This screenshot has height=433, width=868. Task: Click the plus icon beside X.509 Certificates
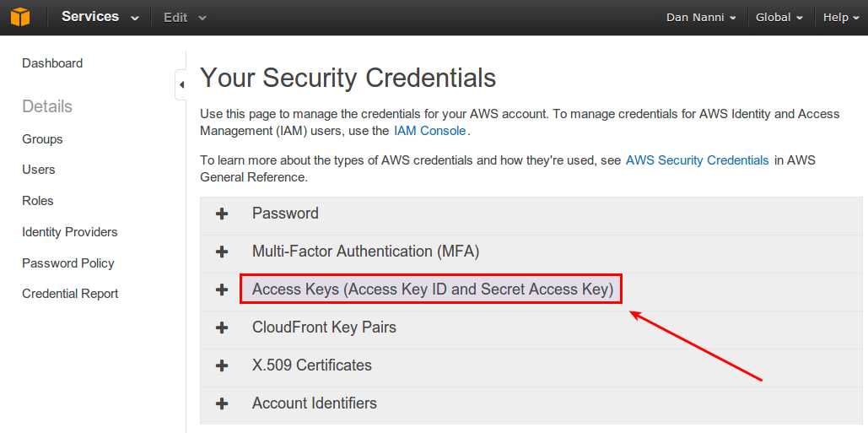point(222,365)
